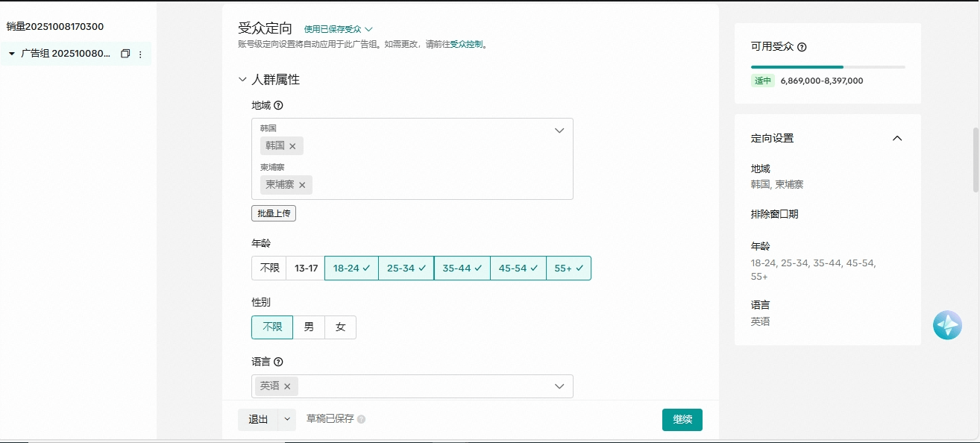Open the floating blue star assistant
The height and width of the screenshot is (443, 980).
947,325
